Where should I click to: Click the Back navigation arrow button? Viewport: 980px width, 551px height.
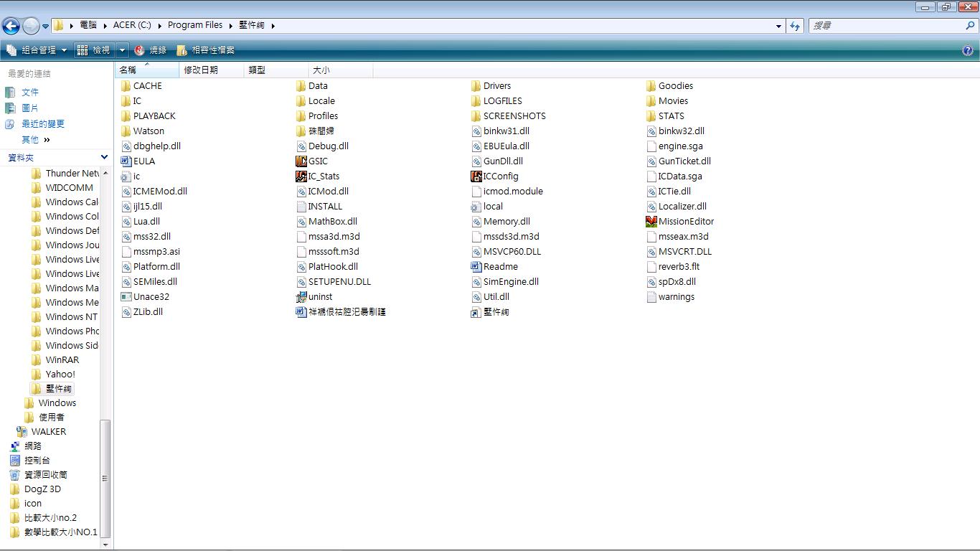tap(11, 27)
